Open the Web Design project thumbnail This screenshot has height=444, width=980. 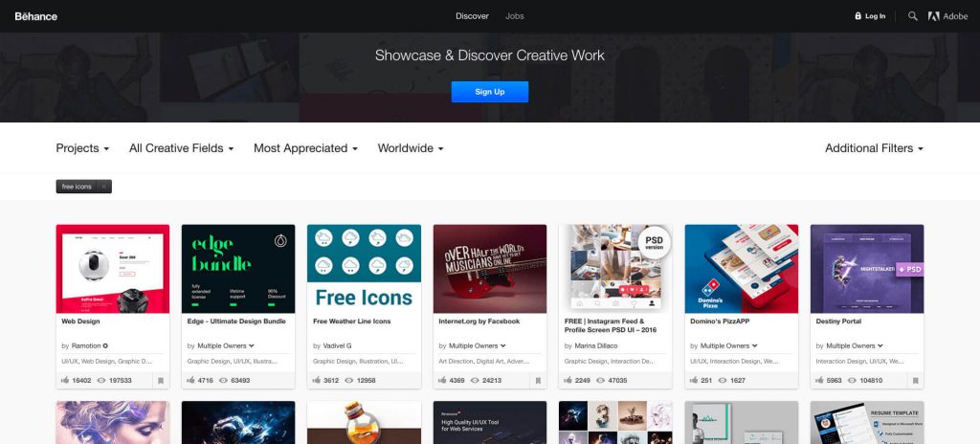(x=113, y=269)
